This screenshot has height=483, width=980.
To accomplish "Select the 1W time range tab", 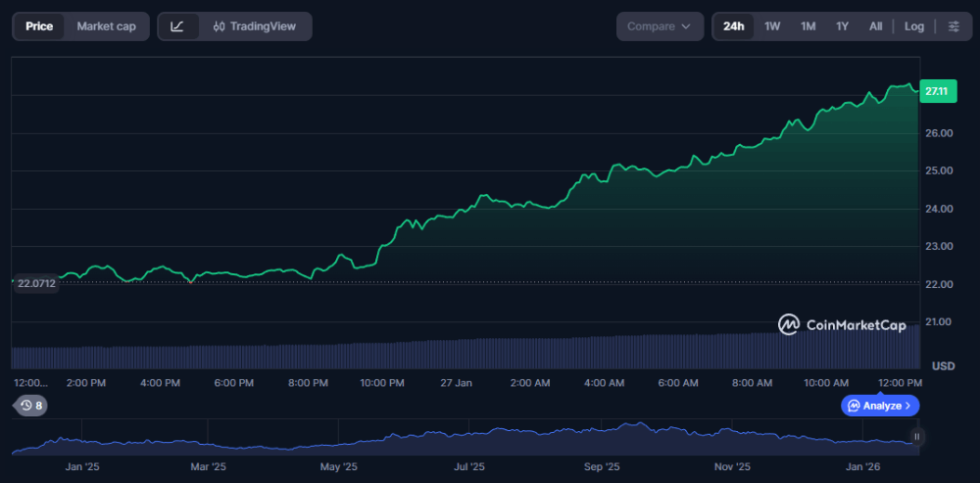I will 772,26.
